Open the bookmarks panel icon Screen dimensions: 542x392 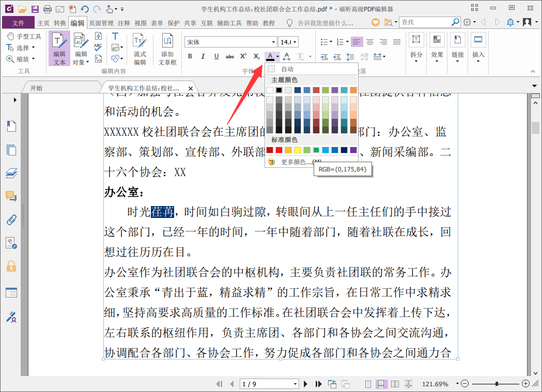11,126
